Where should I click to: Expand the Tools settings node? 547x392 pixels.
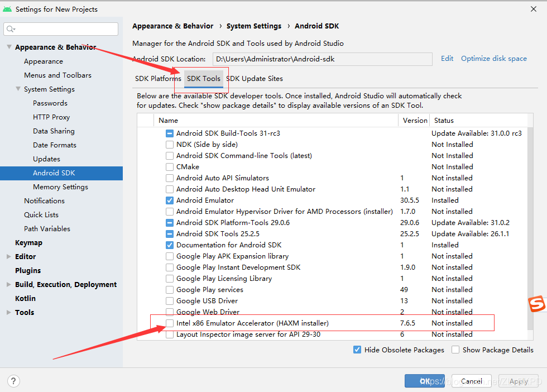pyautogui.click(x=9, y=312)
